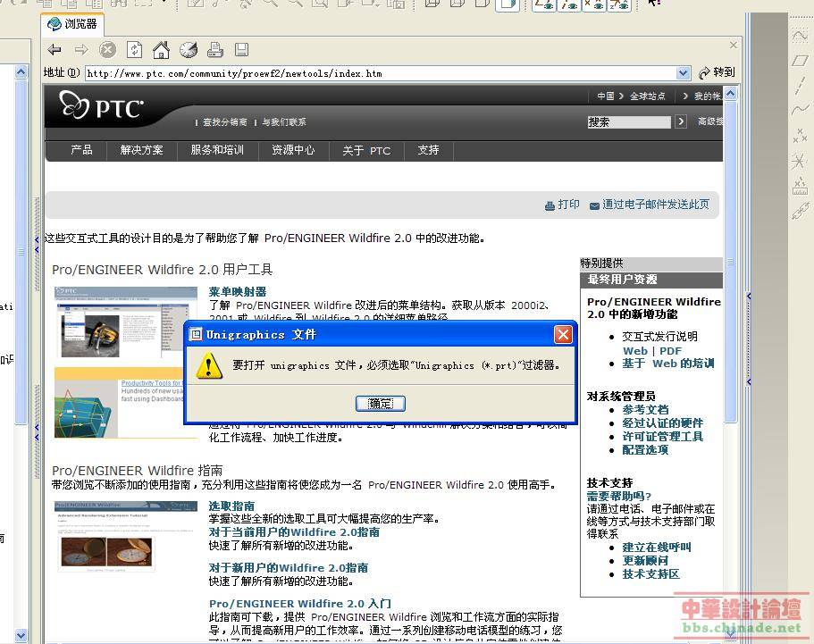
Task: Close the browser panel with the gray X
Action: click(733, 46)
